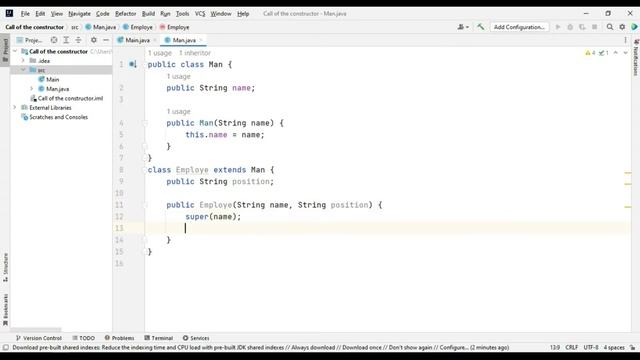Click the '1 inheritor' hint
640x360 pixels.
(x=195, y=53)
